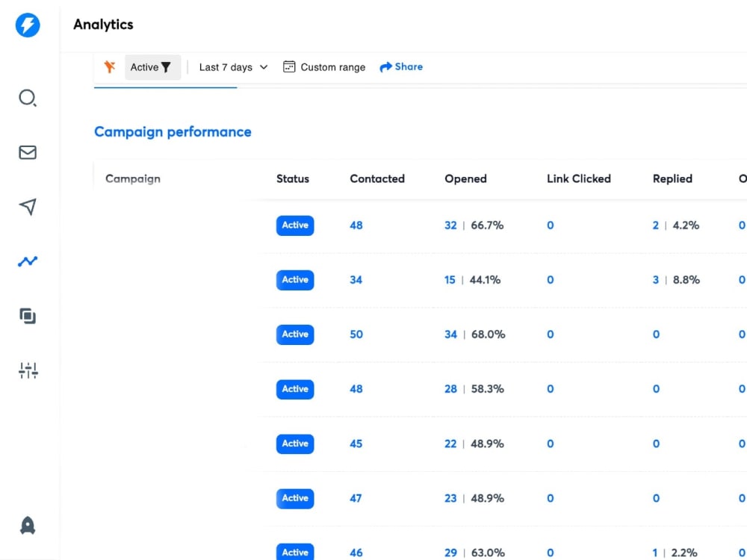The height and width of the screenshot is (560, 747).
Task: Click the orange filter funnel icon
Action: coord(110,66)
